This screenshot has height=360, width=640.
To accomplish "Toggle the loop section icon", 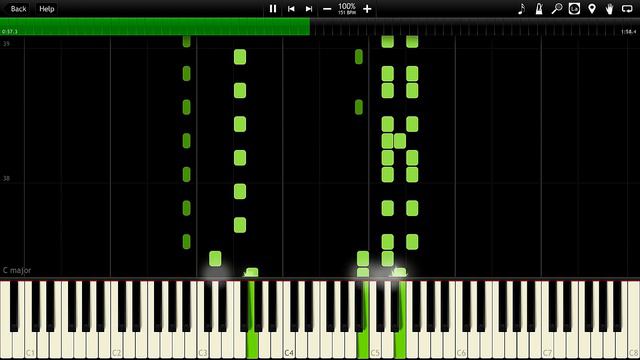I will pyautogui.click(x=627, y=9).
